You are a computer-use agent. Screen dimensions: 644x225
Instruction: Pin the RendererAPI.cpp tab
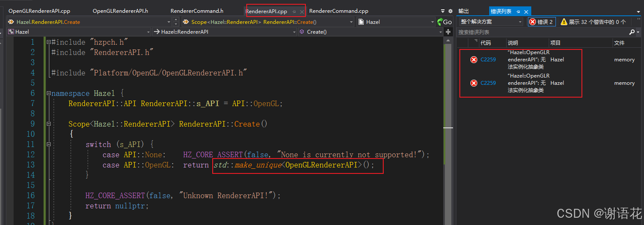[294, 12]
